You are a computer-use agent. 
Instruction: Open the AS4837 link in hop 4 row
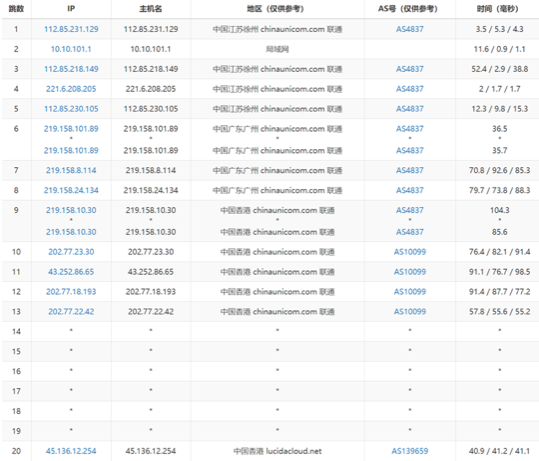pyautogui.click(x=410, y=89)
